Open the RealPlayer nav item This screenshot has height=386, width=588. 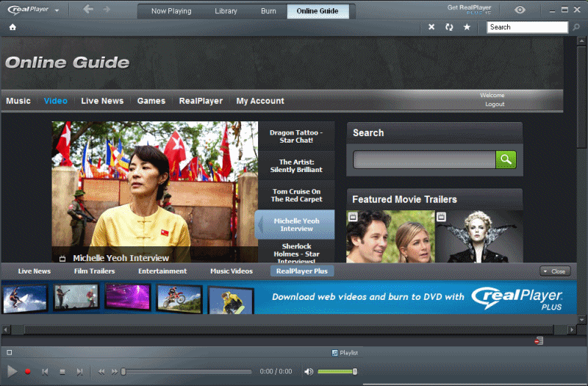tap(201, 101)
